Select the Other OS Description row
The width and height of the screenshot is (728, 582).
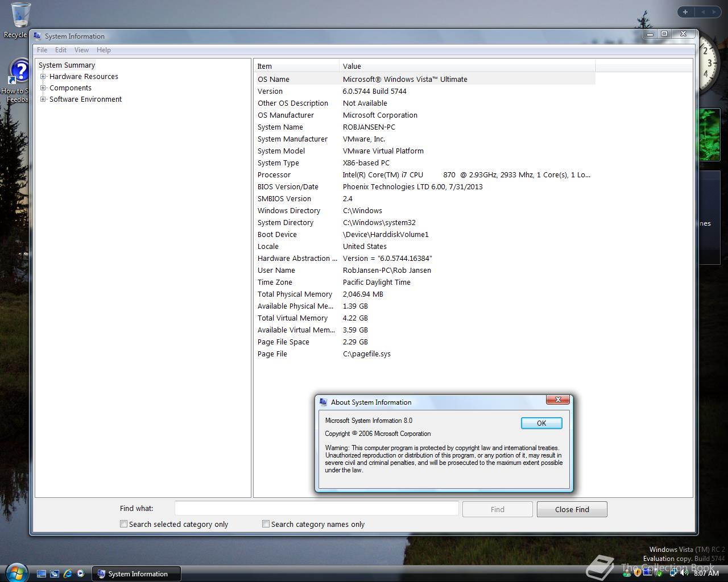pyautogui.click(x=425, y=103)
